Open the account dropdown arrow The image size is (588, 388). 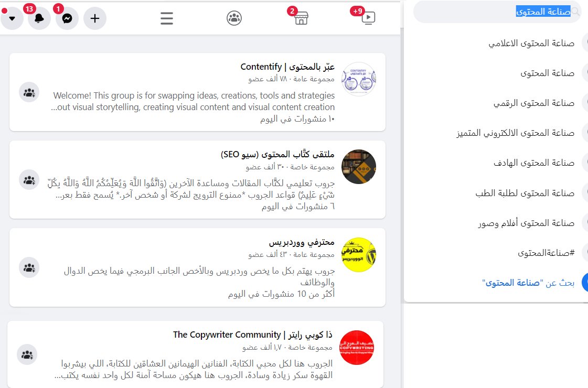click(x=12, y=18)
